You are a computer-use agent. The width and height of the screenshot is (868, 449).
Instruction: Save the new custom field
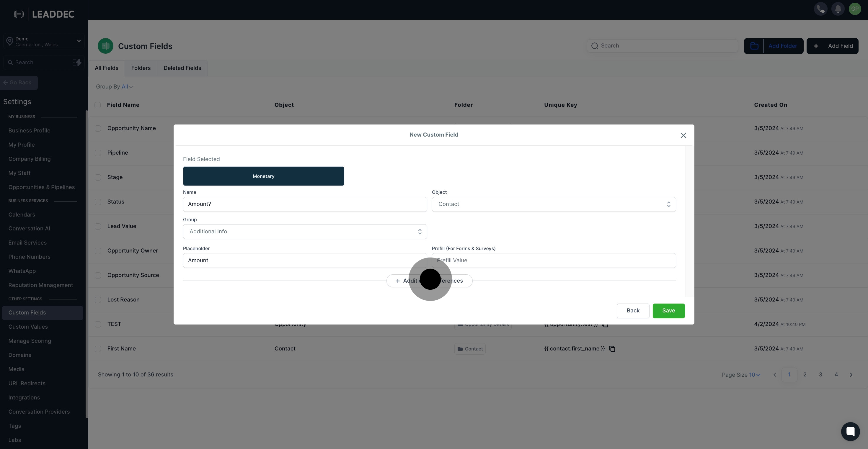tap(668, 311)
